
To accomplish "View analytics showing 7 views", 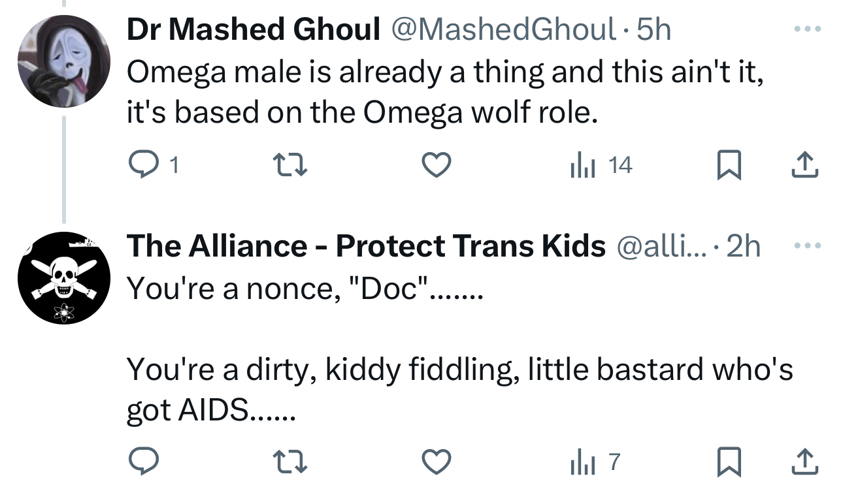I will click(x=595, y=463).
